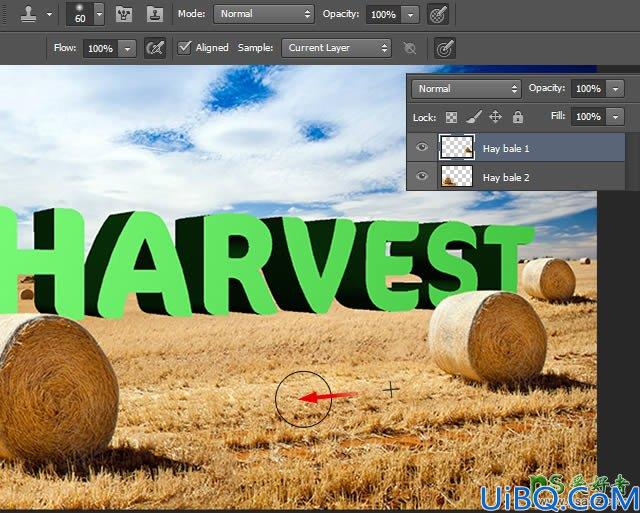Enable airbrush mode icon
This screenshot has width=640, height=513.
click(x=155, y=48)
